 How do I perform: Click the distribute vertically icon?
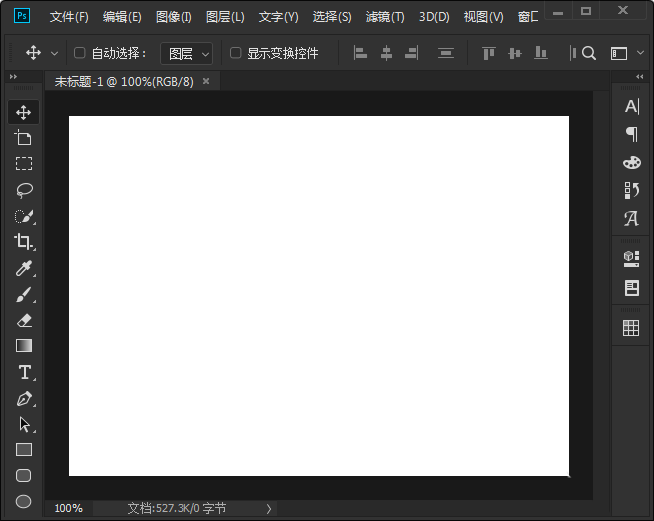click(x=445, y=53)
